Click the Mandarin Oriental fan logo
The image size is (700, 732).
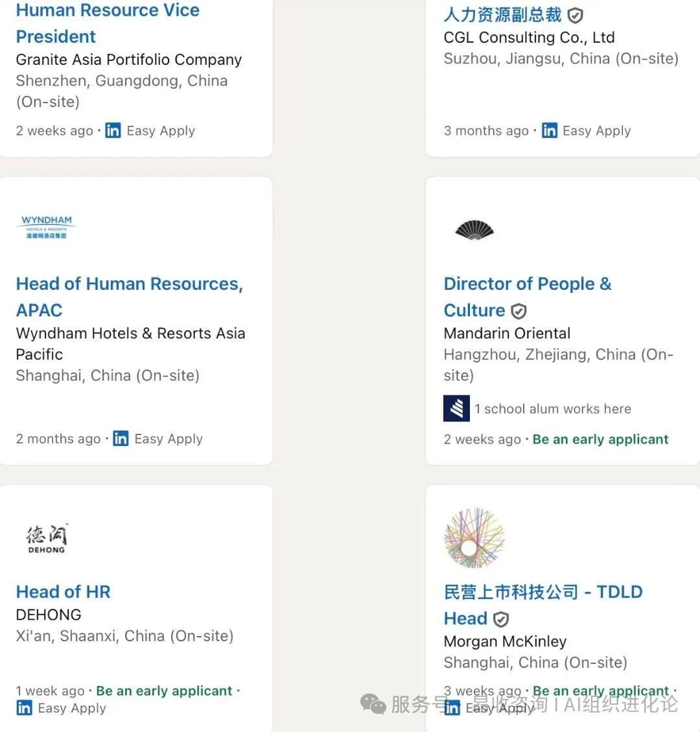[474, 230]
